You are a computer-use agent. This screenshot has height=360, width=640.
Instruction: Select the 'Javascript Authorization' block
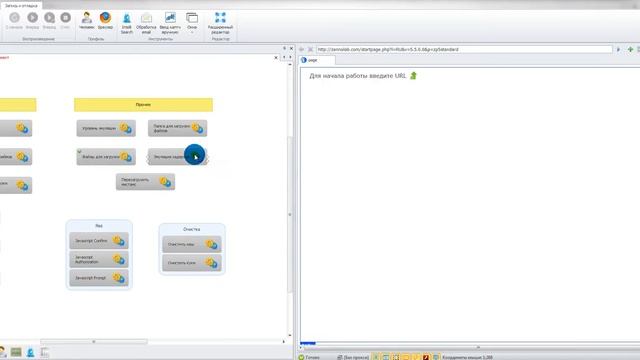pyautogui.click(x=99, y=259)
